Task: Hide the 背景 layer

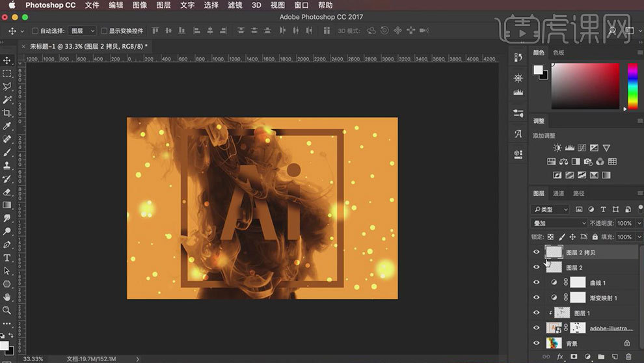Action: [x=536, y=343]
